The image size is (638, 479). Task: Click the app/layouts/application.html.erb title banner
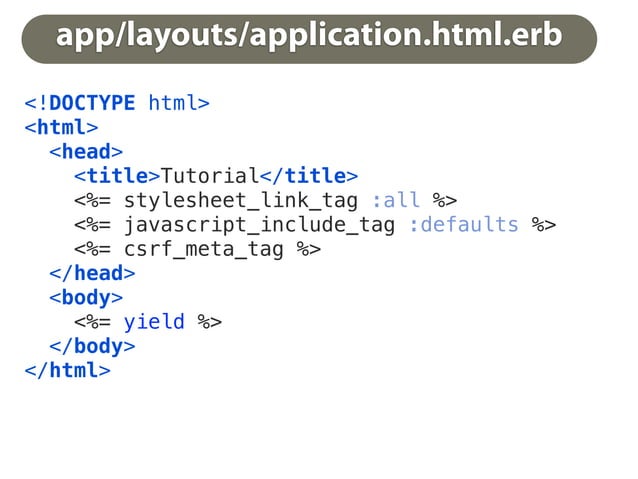[x=309, y=39]
